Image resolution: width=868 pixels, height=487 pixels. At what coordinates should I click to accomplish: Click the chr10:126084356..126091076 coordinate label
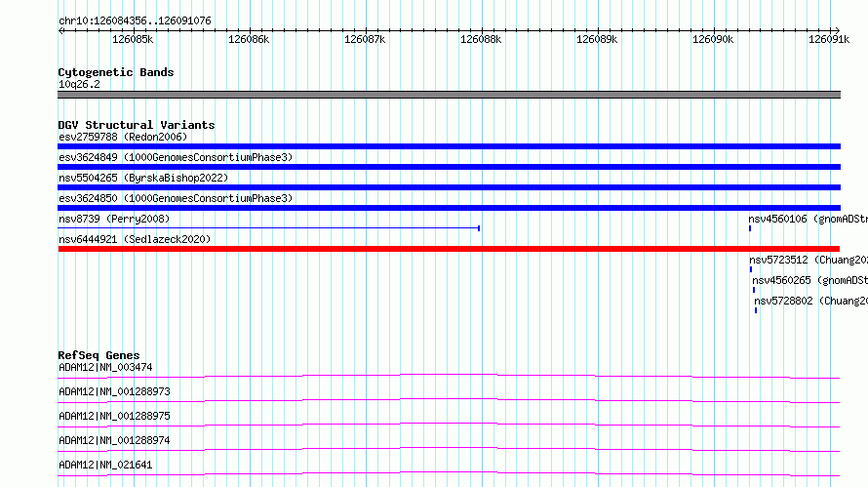(135, 20)
